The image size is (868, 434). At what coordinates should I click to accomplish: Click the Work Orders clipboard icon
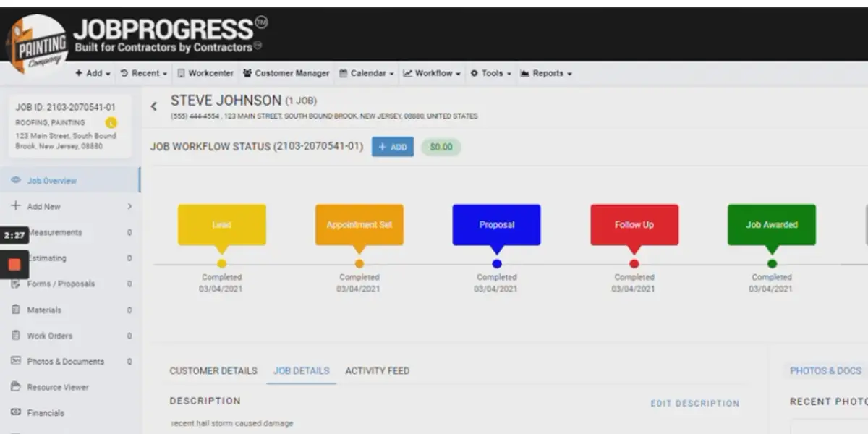[x=16, y=336]
